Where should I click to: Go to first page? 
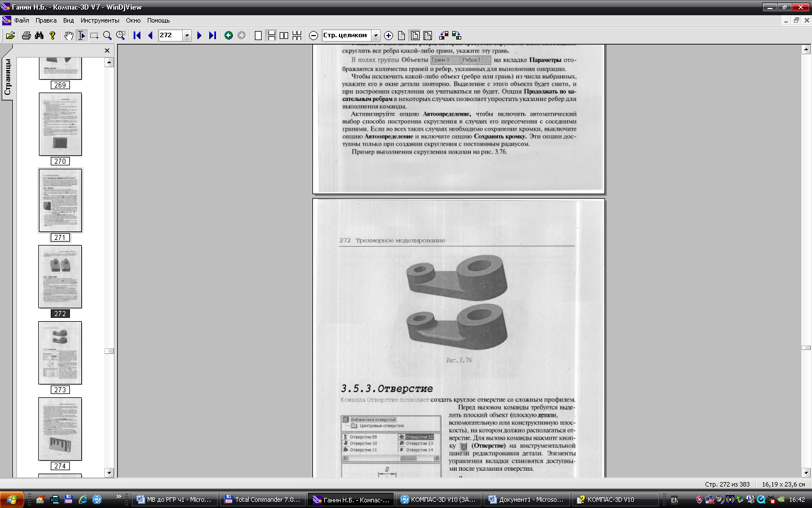click(x=137, y=36)
